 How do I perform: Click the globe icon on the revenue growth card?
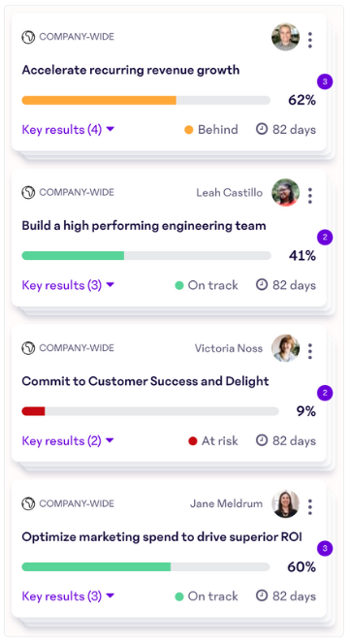tap(28, 37)
